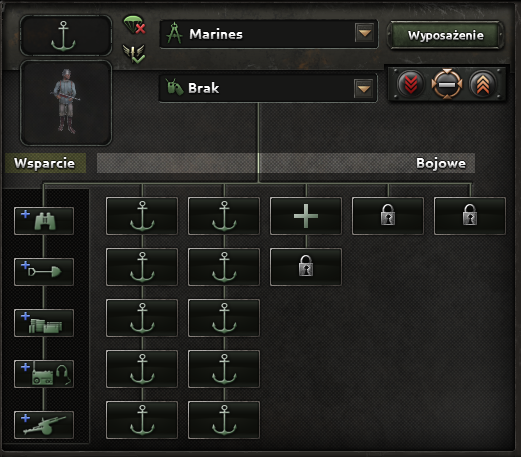Screen dimensions: 521x457
Task: Click the plus to add combat battalion
Action: click(x=306, y=216)
